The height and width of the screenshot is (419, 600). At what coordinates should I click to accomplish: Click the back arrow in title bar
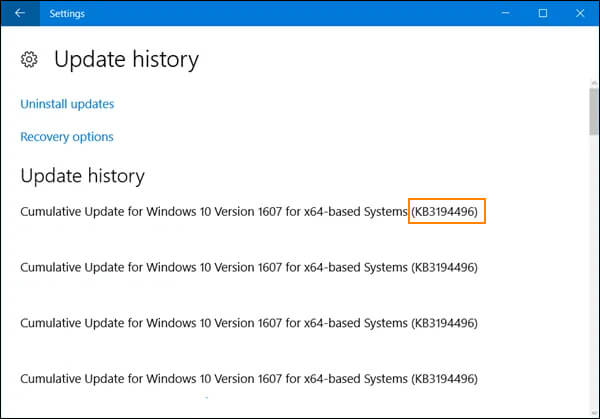pyautogui.click(x=20, y=14)
